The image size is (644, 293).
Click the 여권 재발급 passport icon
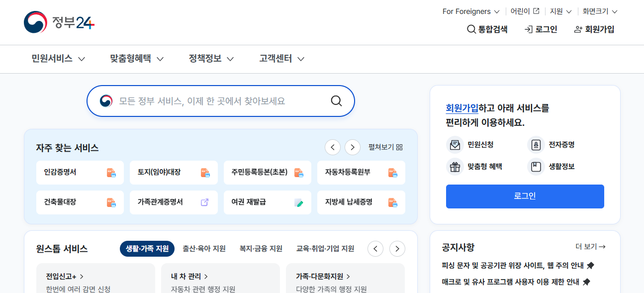coord(298,202)
